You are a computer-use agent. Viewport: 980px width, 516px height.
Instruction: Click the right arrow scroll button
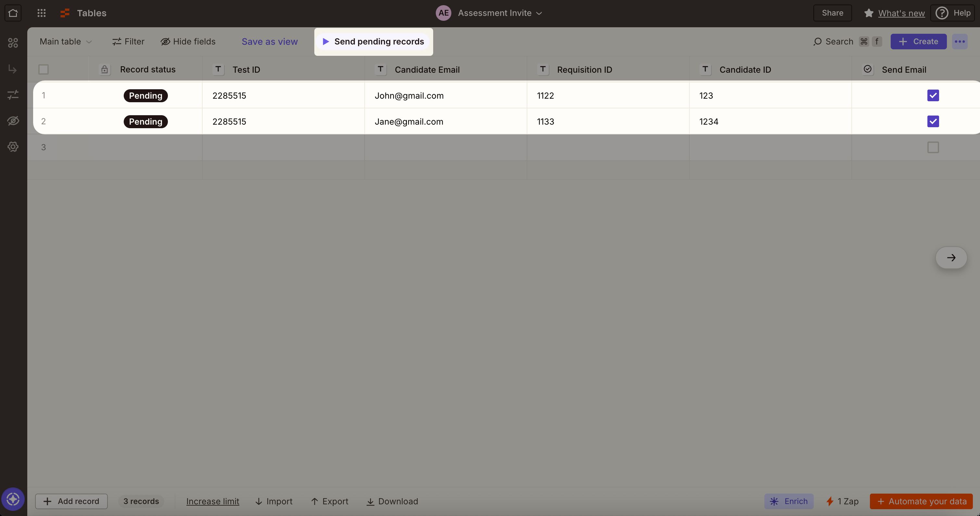tap(951, 257)
